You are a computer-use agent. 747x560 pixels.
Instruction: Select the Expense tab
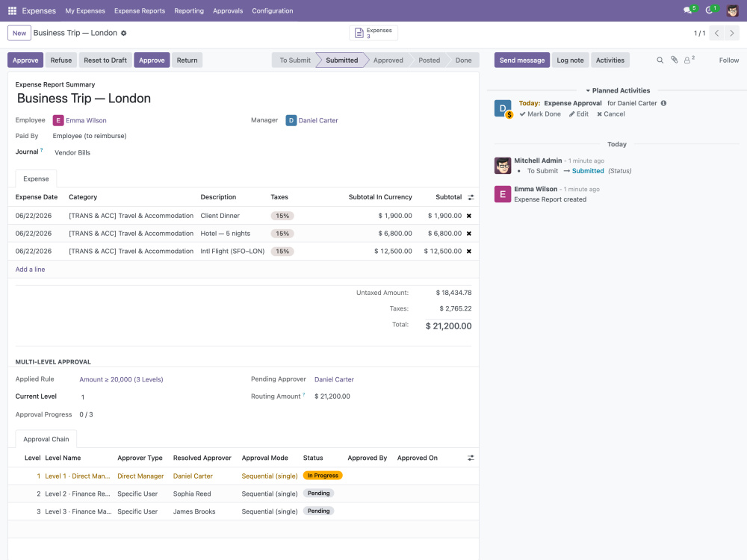[36, 178]
